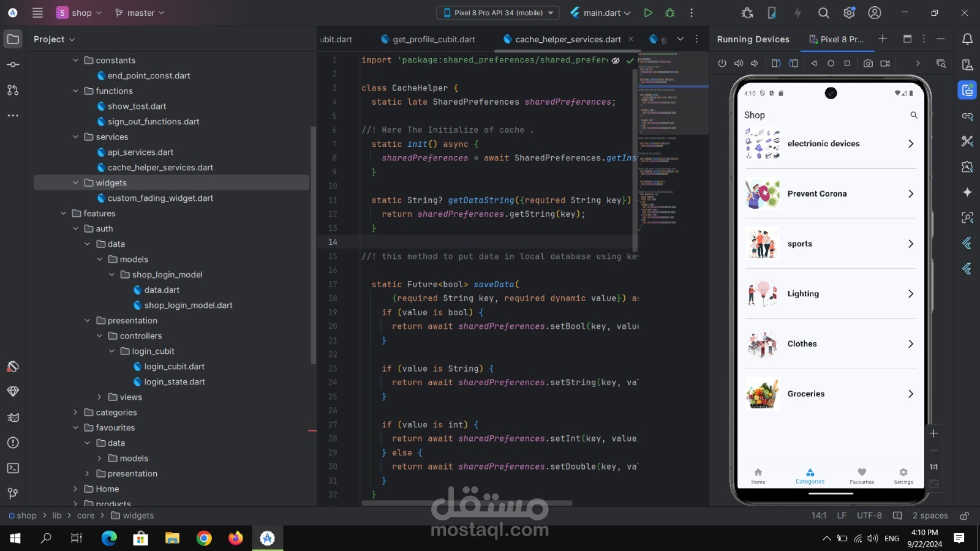The height and width of the screenshot is (551, 980).
Task: Open the Git tool window icon
Action: click(13, 493)
